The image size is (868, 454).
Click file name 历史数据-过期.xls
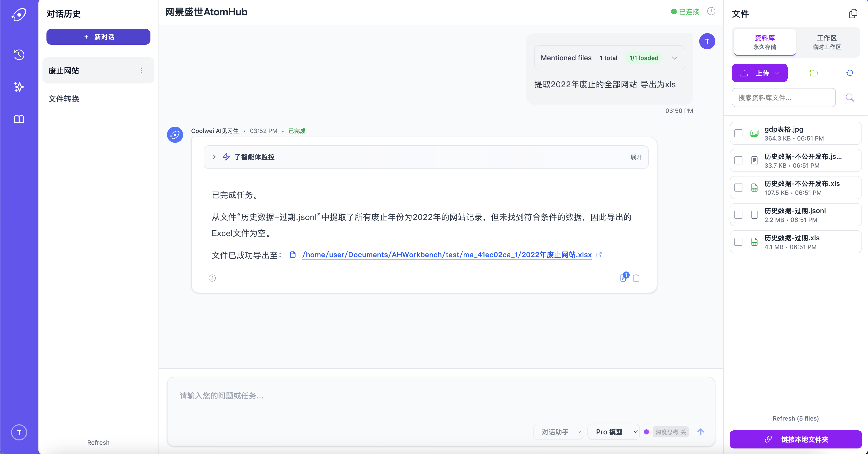(x=792, y=238)
